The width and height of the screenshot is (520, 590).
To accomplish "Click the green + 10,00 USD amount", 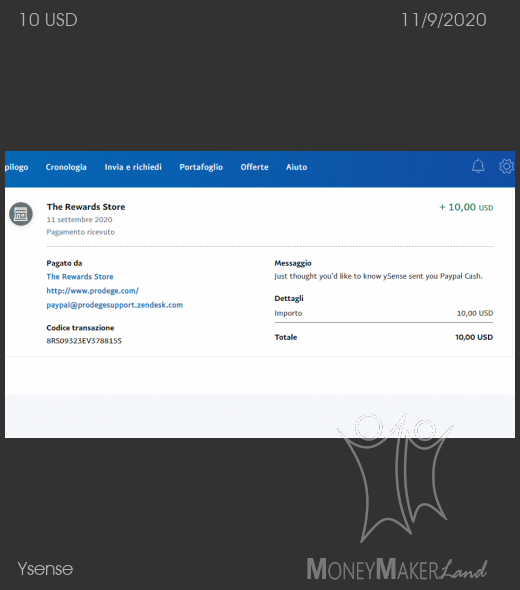I will pyautogui.click(x=466, y=207).
